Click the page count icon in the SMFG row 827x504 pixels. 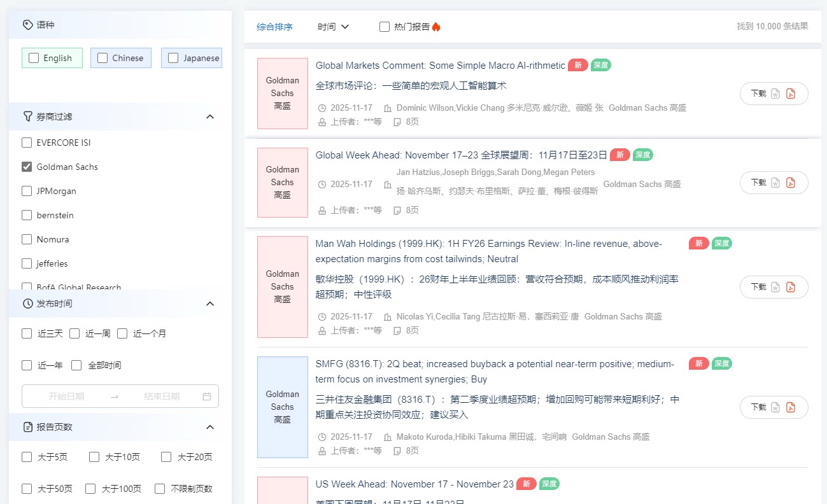[397, 451]
